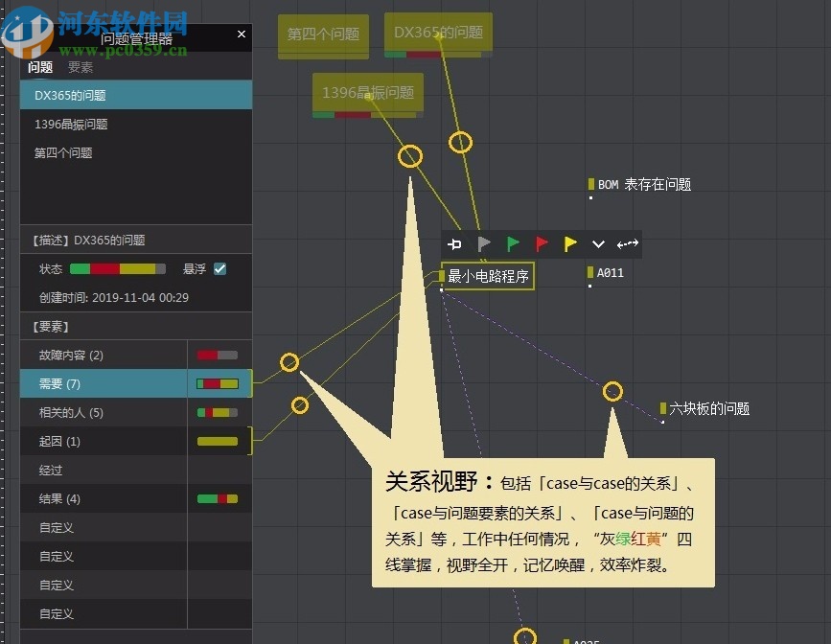
Task: Switch to the 要素 tab
Action: coord(80,66)
